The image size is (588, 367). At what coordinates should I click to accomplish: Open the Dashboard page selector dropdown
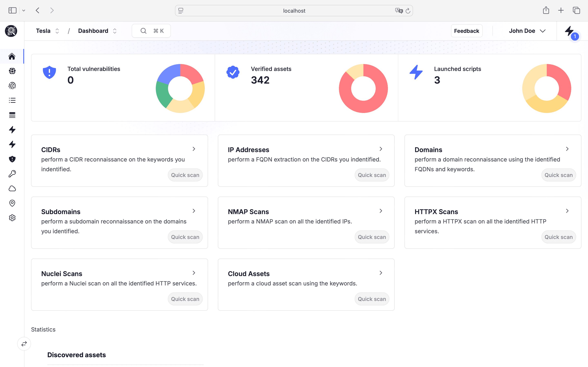[x=97, y=31]
